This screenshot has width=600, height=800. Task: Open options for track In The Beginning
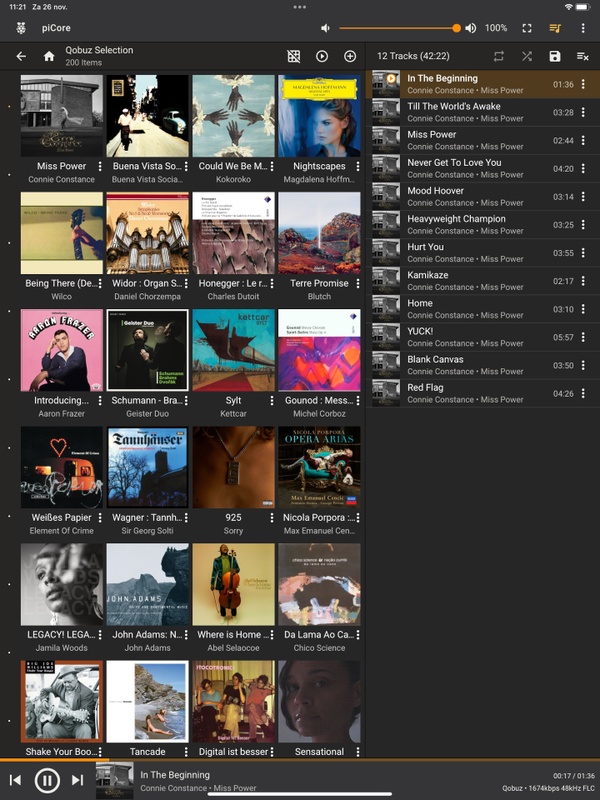coord(583,84)
